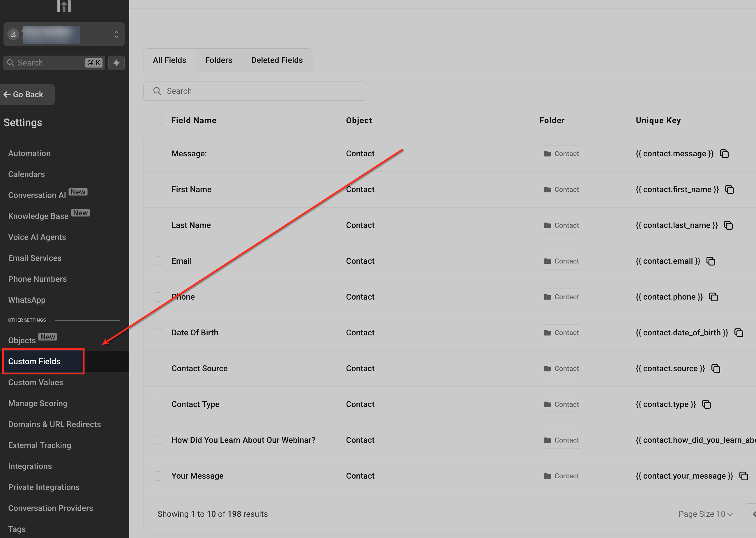Select the First Name field checkbox

157,190
